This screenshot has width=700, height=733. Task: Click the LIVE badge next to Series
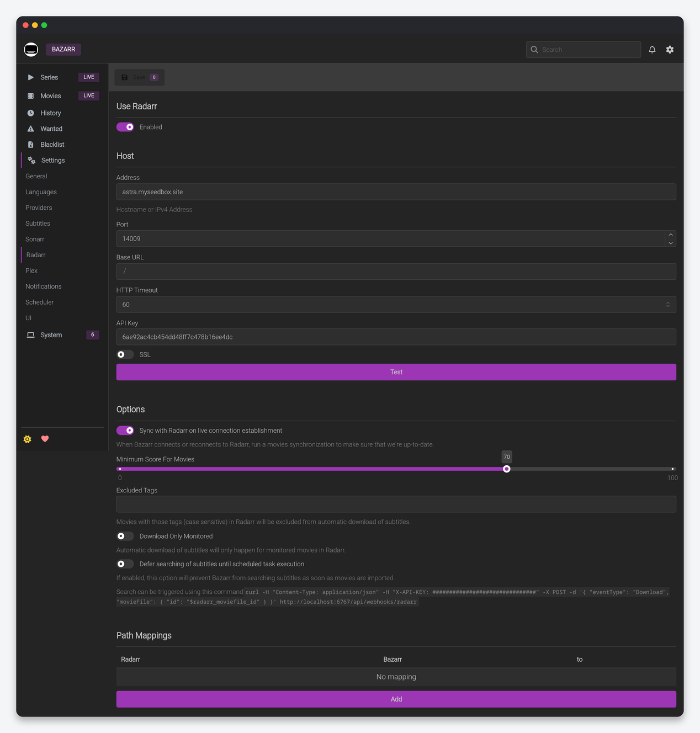[x=89, y=77]
